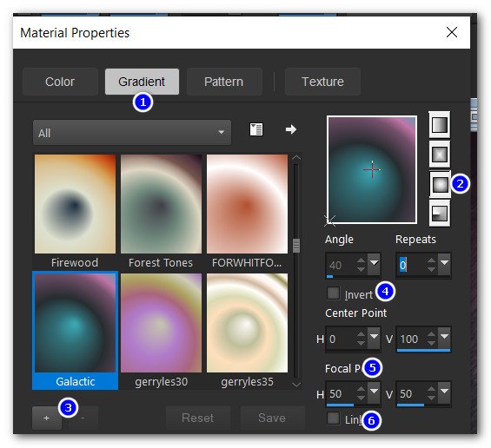Image resolution: width=491 pixels, height=448 pixels.
Task: Remove gradient with the minus button
Action: click(x=83, y=418)
